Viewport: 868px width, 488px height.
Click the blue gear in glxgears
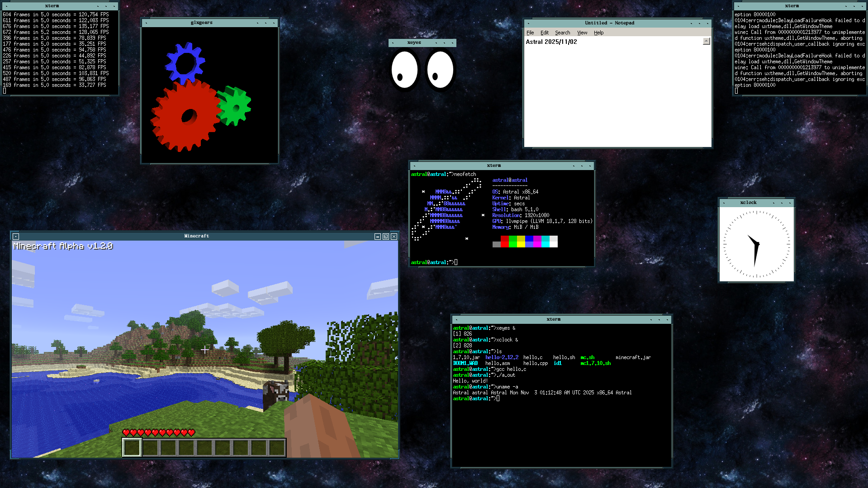pyautogui.click(x=185, y=63)
